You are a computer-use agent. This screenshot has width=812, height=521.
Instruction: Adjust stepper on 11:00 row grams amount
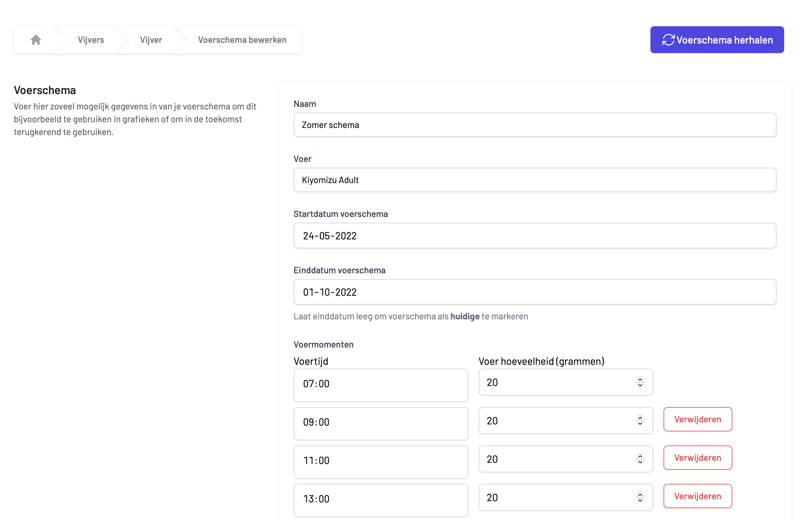coord(640,459)
